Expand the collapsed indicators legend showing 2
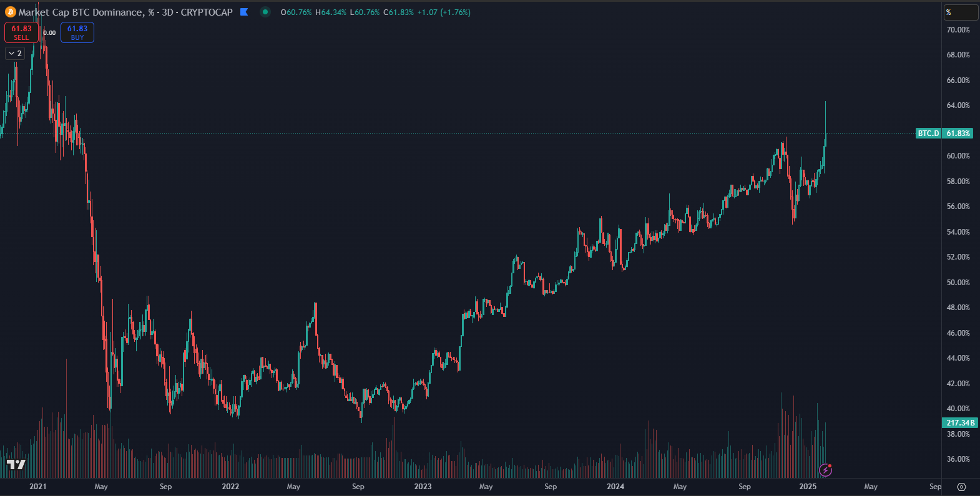Viewport: 980px width, 496px height. click(15, 54)
